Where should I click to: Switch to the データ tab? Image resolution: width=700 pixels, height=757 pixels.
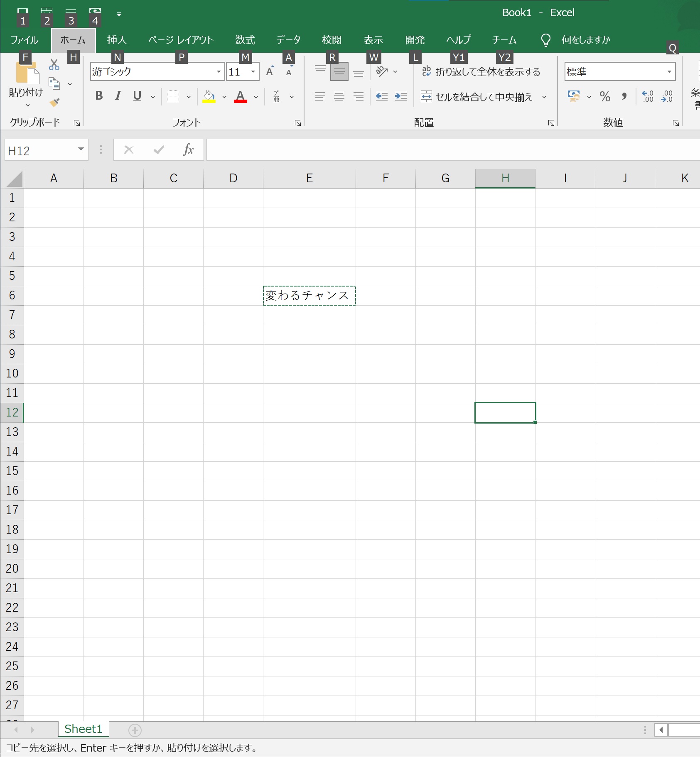coord(288,40)
